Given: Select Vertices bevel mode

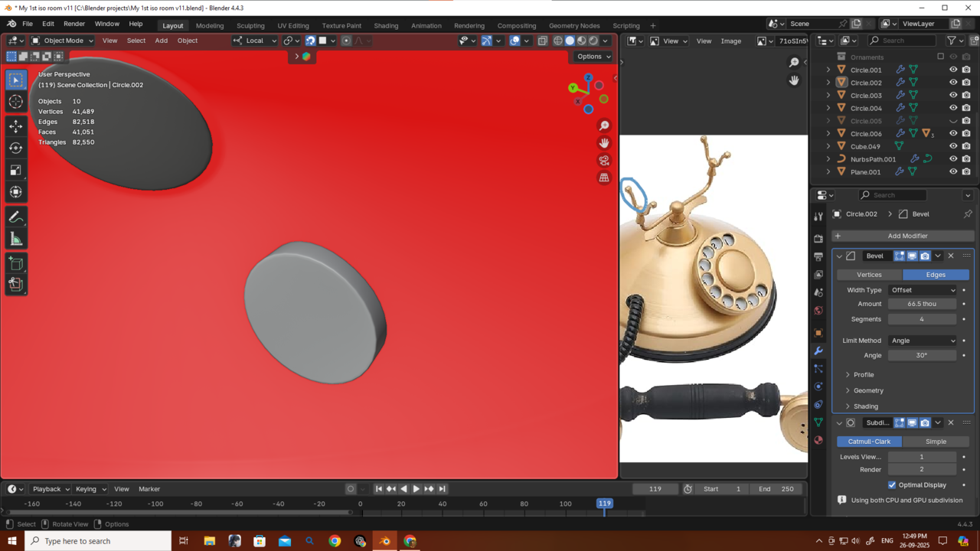Looking at the screenshot, I should coord(869,274).
